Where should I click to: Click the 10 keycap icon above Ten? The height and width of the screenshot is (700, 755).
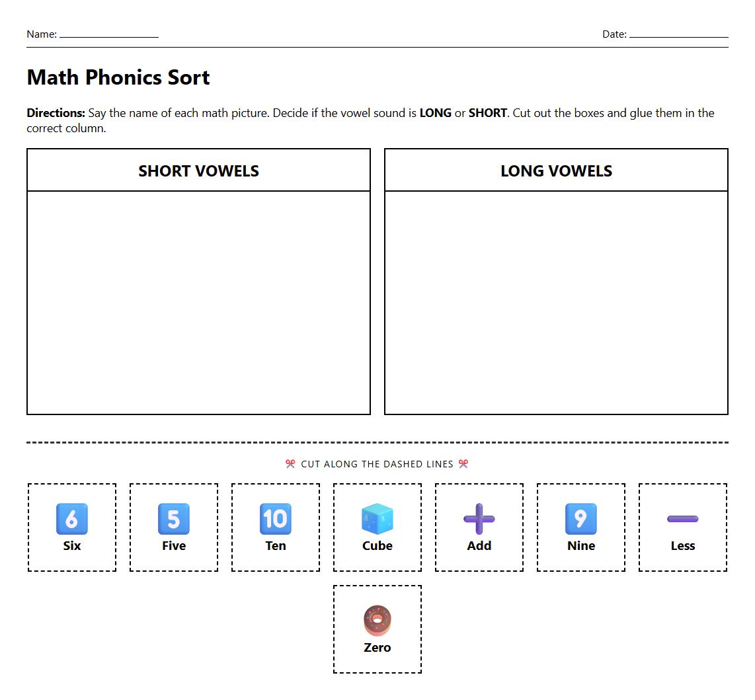275,520
